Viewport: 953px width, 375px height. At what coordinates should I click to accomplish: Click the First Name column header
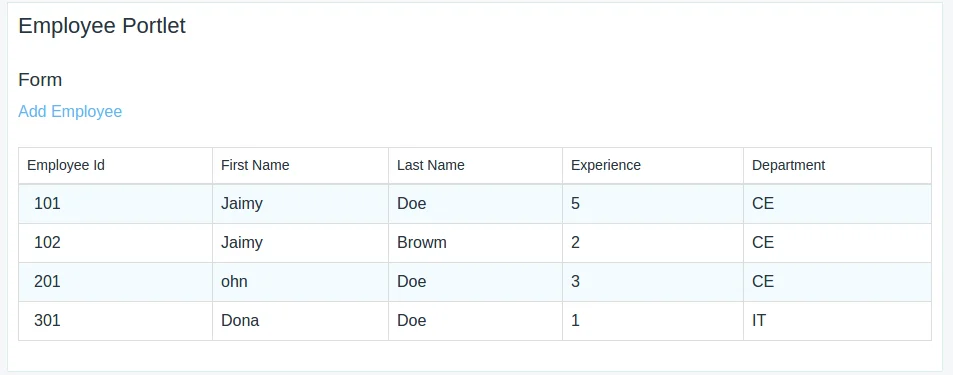(x=300, y=165)
